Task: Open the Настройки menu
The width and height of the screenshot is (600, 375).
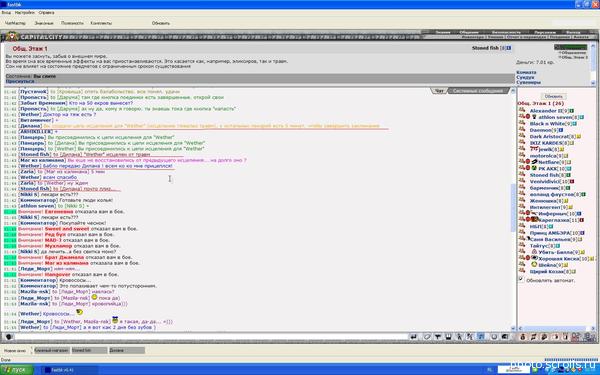Action: pyautogui.click(x=25, y=13)
